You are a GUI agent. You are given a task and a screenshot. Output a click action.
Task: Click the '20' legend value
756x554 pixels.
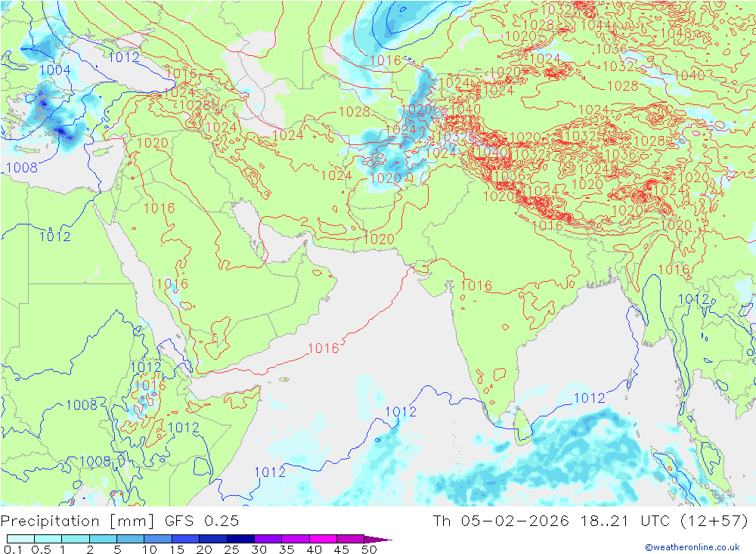(204, 549)
